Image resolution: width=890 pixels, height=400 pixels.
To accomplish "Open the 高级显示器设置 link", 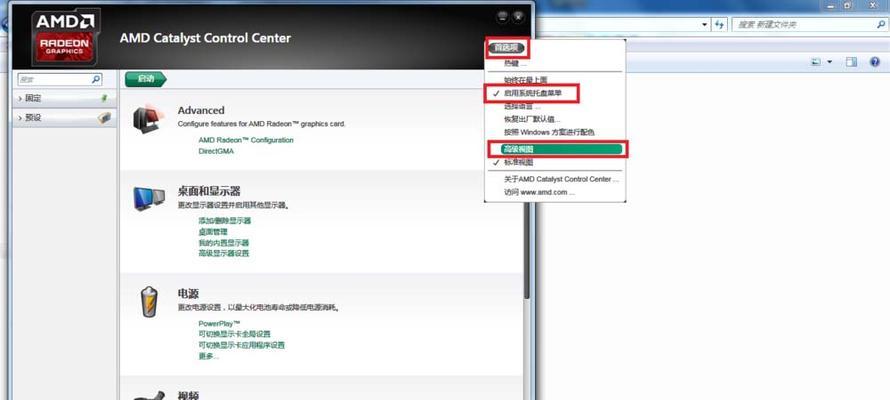I will [224, 254].
